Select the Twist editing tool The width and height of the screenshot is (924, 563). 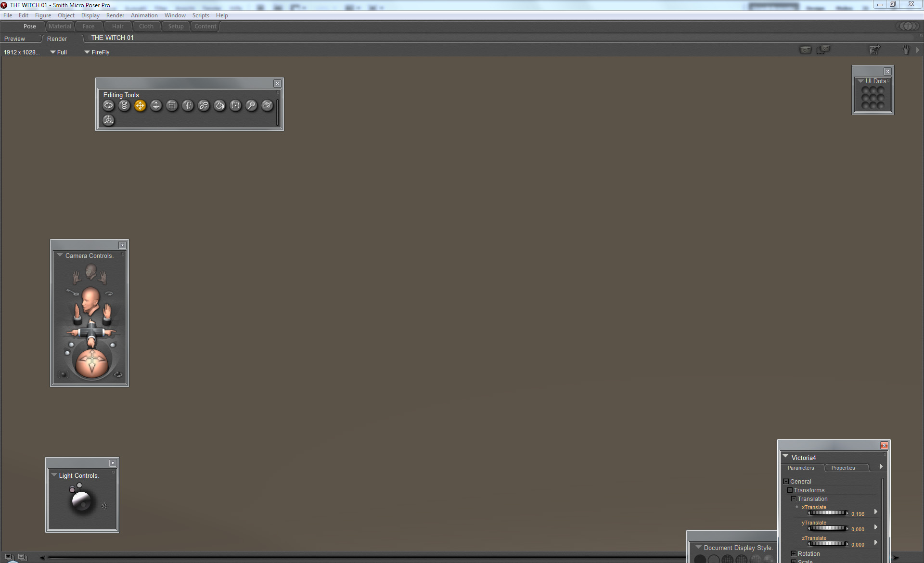point(124,105)
